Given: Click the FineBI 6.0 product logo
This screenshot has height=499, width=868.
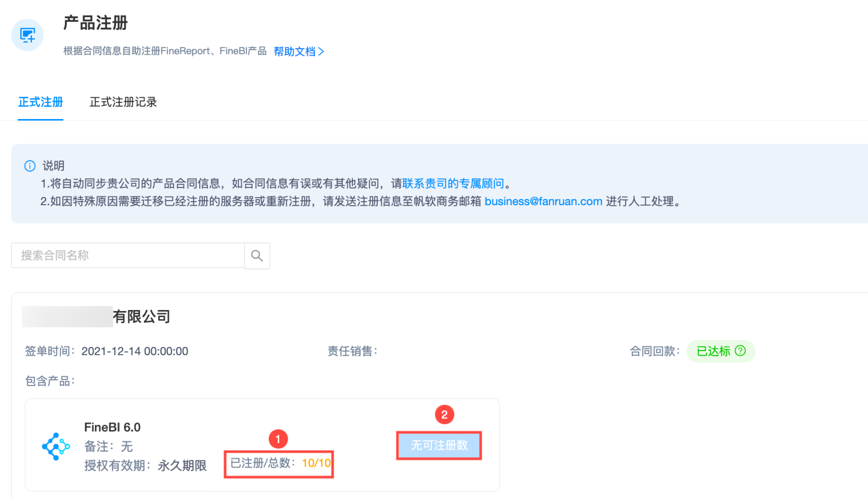Looking at the screenshot, I should (56, 446).
